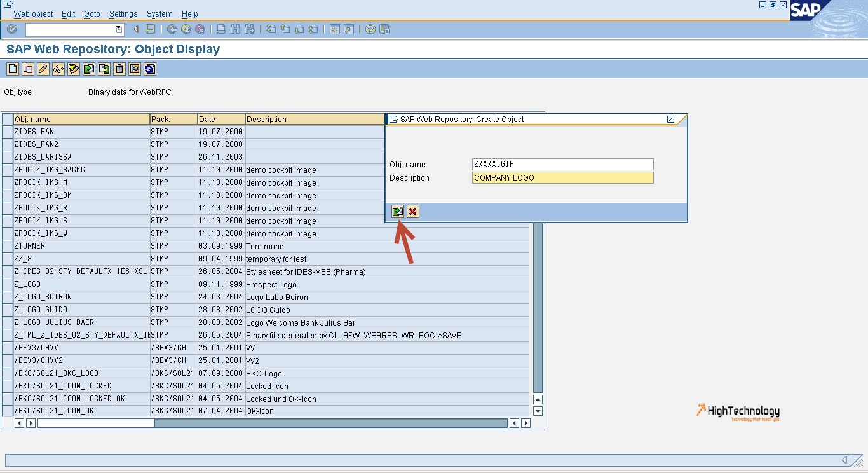
Task: Click the Help question mark icon
Action: point(370,29)
